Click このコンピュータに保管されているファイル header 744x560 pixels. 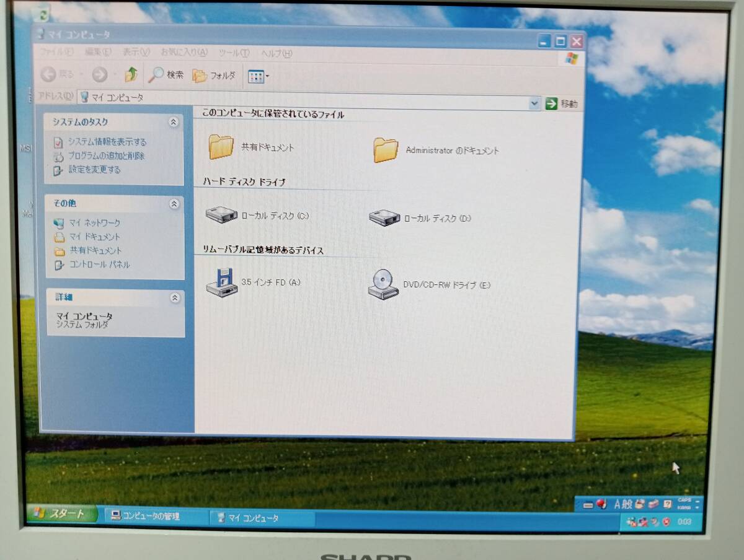coord(273,114)
